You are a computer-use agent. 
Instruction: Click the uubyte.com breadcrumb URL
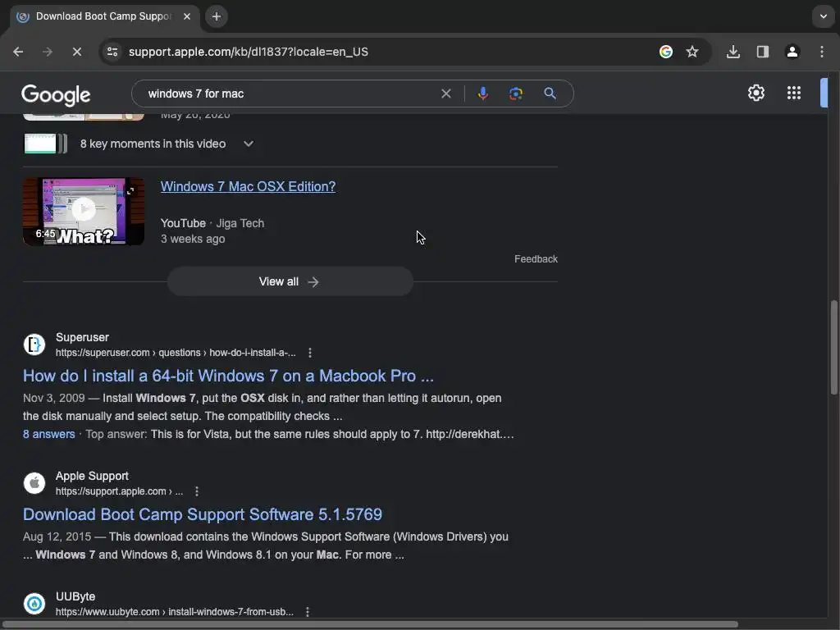pos(175,612)
